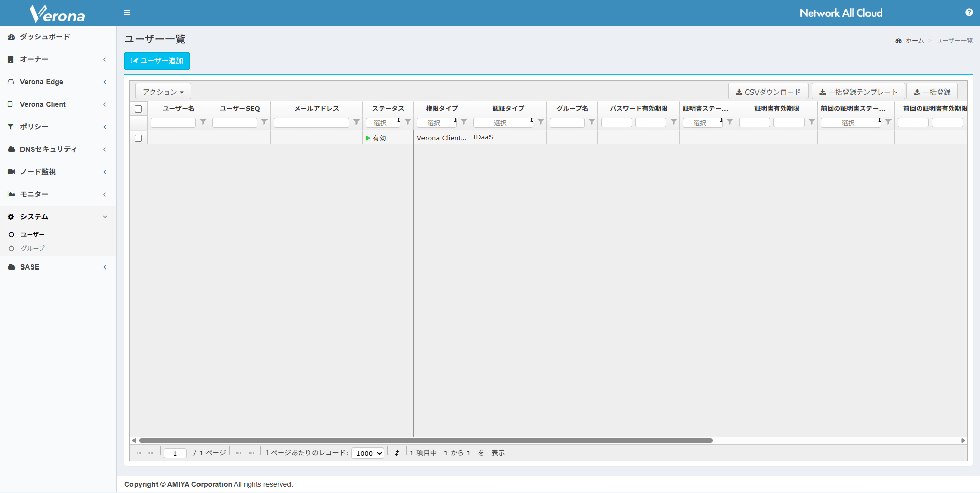
Task: Open the アクション dropdown
Action: [x=163, y=92]
